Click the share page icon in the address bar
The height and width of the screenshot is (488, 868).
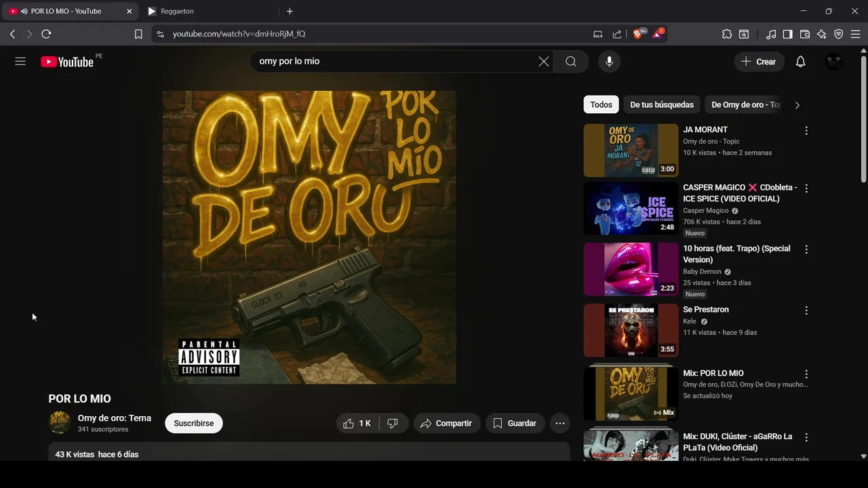click(x=617, y=34)
